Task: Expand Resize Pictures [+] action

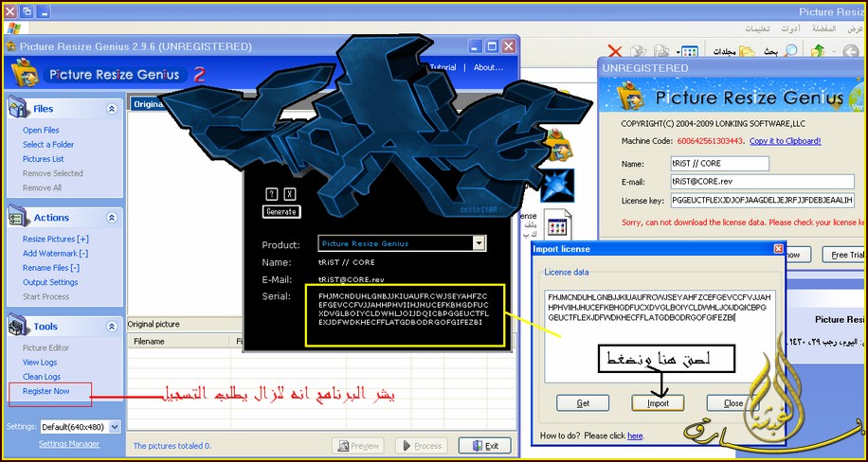Action: (x=55, y=239)
